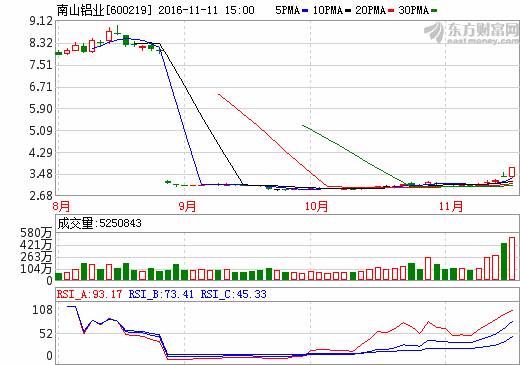Click the 20PMA red legend swatch
520x365 pixels.
tap(391, 11)
